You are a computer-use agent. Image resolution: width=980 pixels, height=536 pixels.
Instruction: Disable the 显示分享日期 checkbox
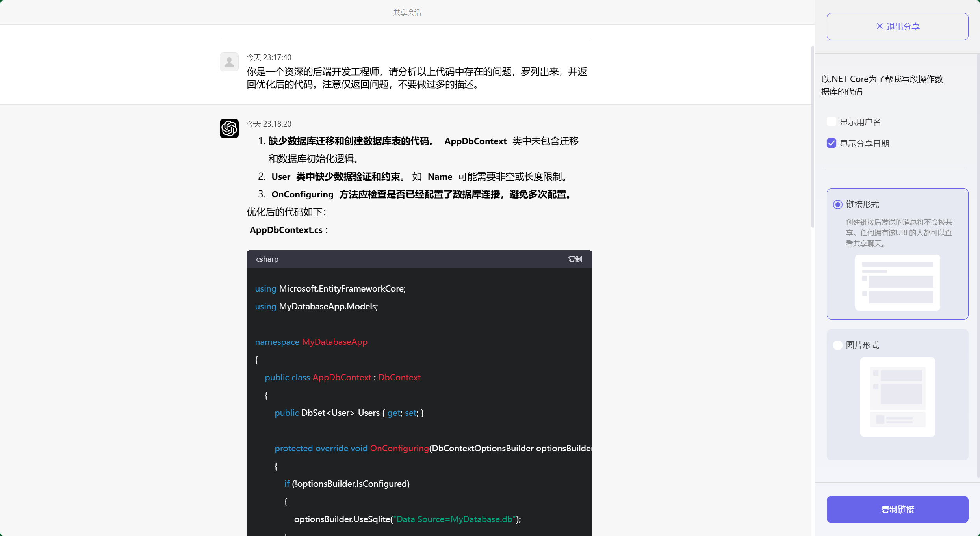[x=831, y=143]
